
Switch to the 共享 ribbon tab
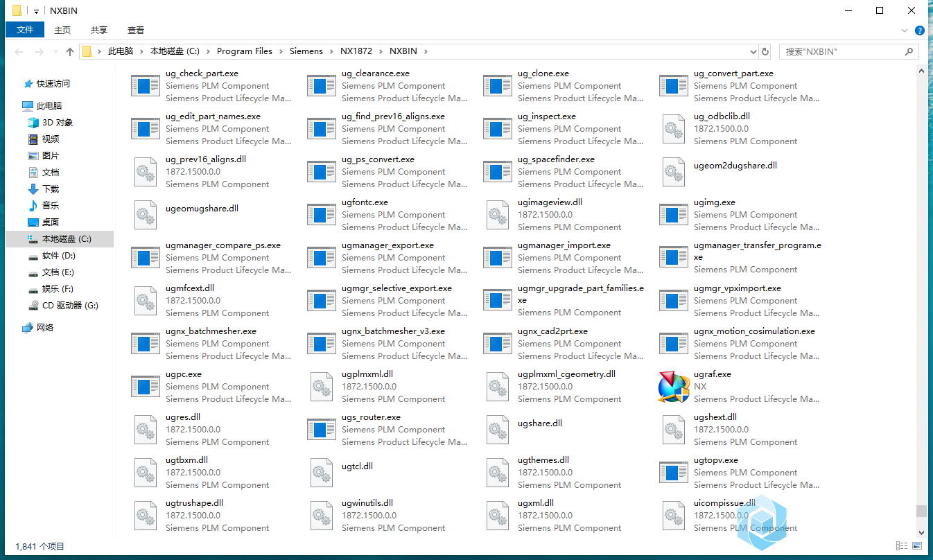[99, 30]
